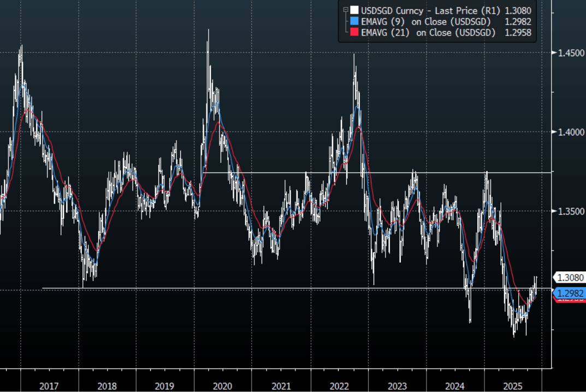Click the white 1.3080 last price tag
The height and width of the screenshot is (392, 586).
coord(569,278)
